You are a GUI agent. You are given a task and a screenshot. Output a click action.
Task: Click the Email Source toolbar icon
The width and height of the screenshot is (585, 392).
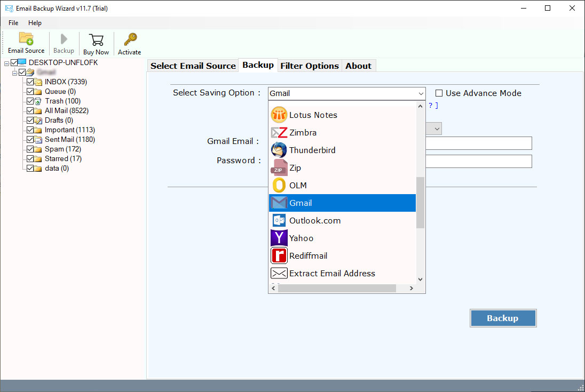pyautogui.click(x=26, y=38)
